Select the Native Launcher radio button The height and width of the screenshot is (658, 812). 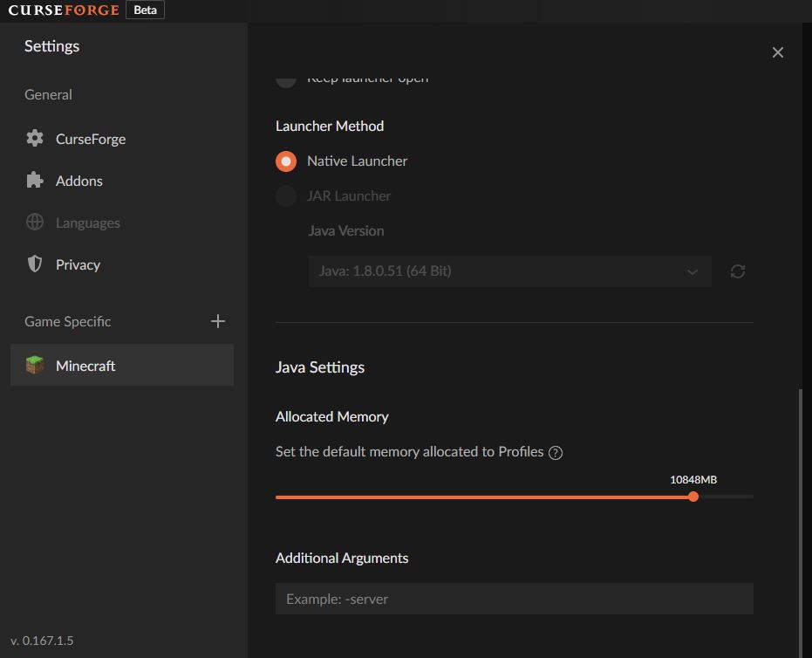(x=286, y=161)
